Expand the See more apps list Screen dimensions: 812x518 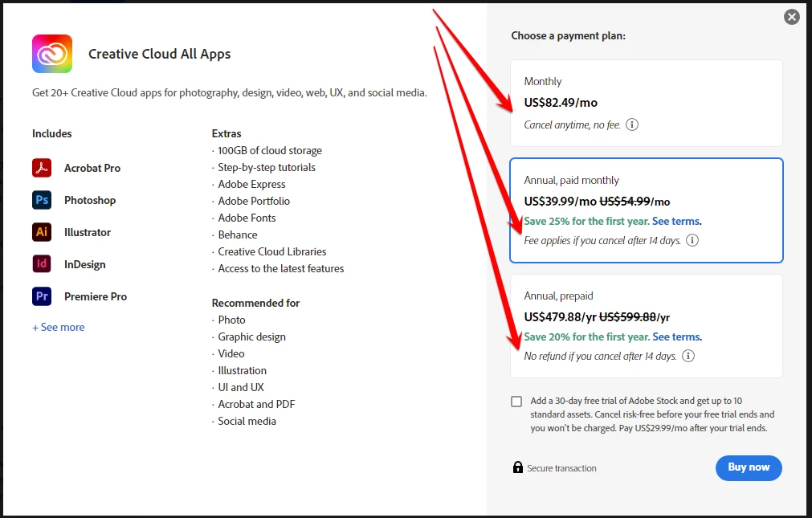point(59,328)
